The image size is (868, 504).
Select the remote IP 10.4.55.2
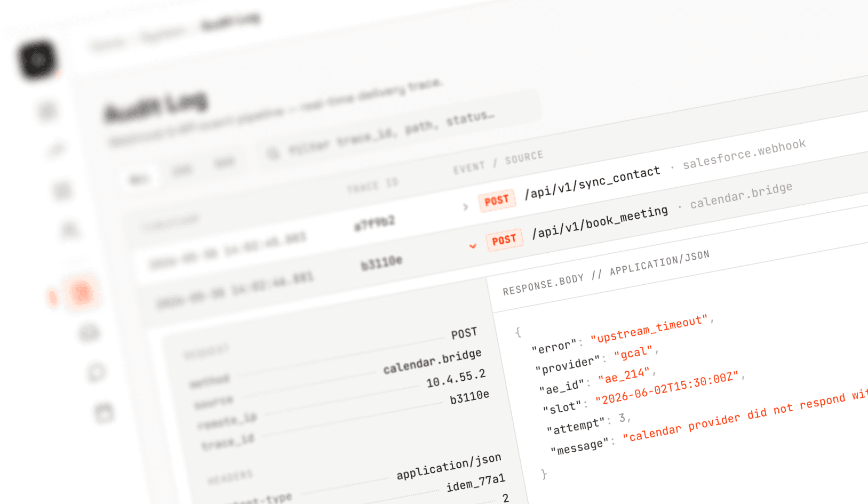click(456, 378)
